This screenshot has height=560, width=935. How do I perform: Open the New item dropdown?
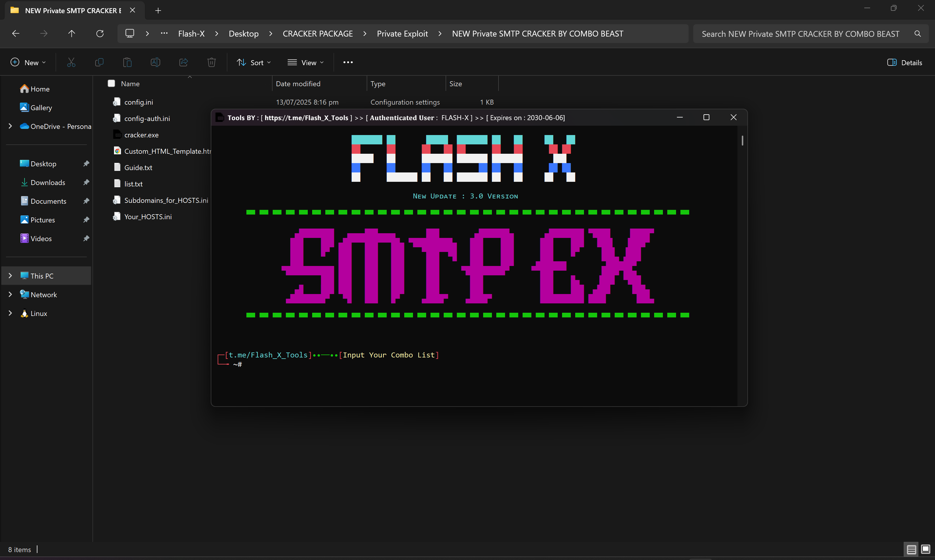click(28, 62)
